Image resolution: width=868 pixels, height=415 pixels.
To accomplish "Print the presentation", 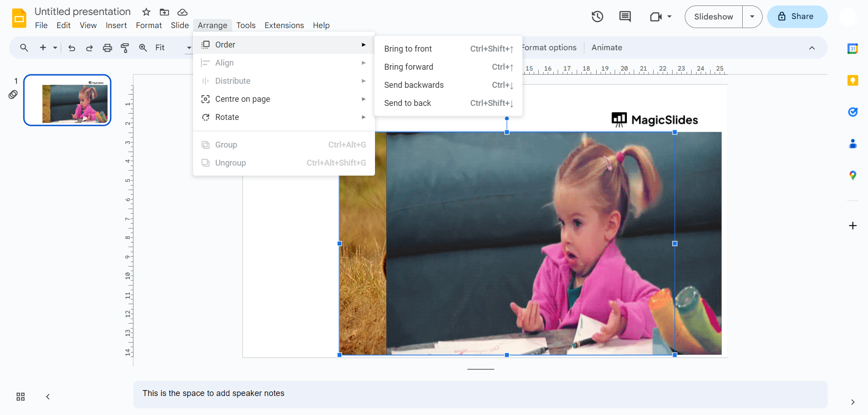I will pos(107,48).
